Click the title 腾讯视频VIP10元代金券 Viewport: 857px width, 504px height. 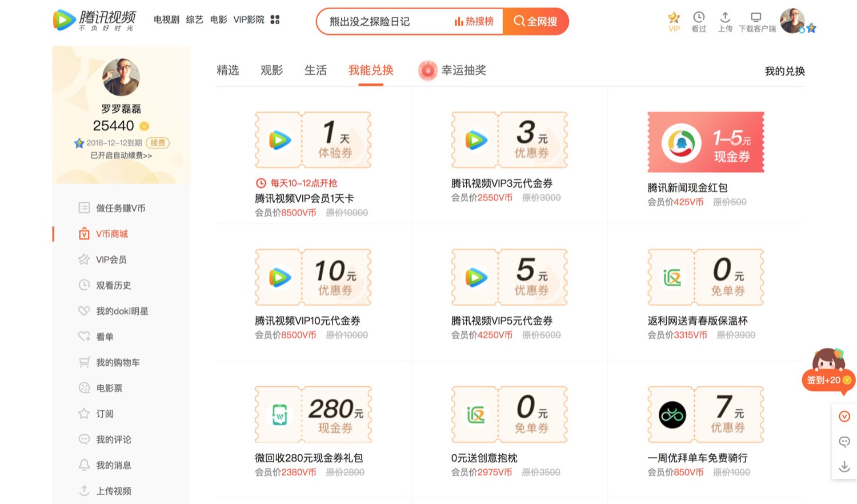coord(307,321)
